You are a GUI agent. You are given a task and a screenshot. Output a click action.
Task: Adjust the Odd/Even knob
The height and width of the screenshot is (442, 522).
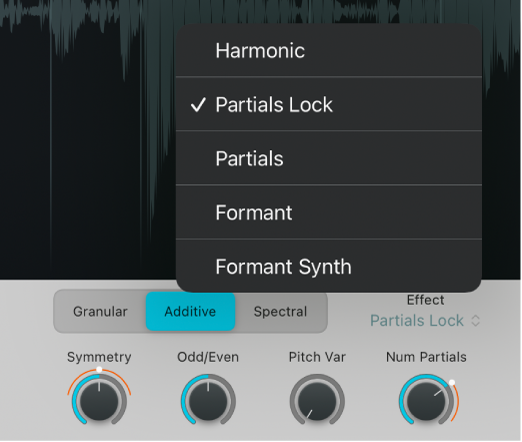click(208, 400)
